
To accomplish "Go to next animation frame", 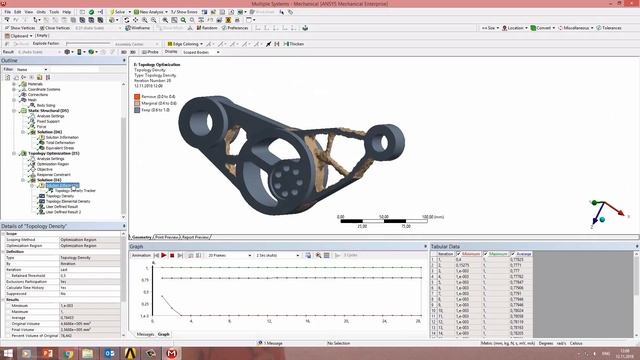I will [180, 255].
